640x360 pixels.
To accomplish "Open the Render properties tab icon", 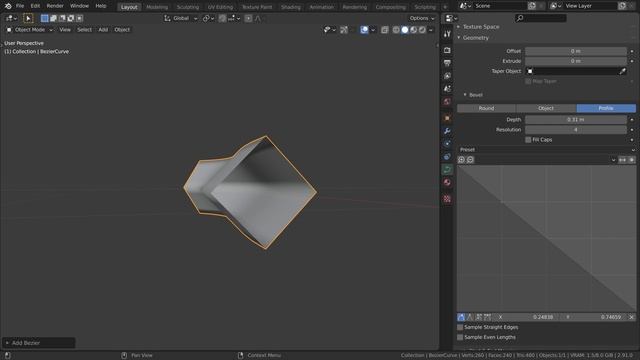I will pos(447,50).
